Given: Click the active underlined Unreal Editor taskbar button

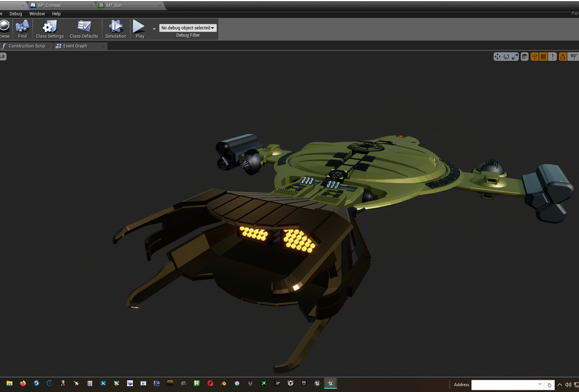Looking at the screenshot, I should tap(330, 384).
